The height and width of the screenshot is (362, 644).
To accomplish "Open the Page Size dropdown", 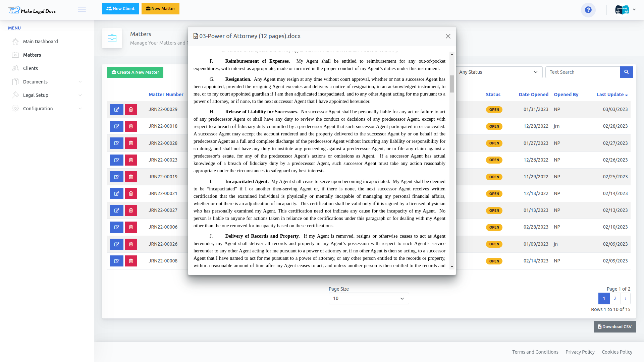I will click(x=369, y=299).
